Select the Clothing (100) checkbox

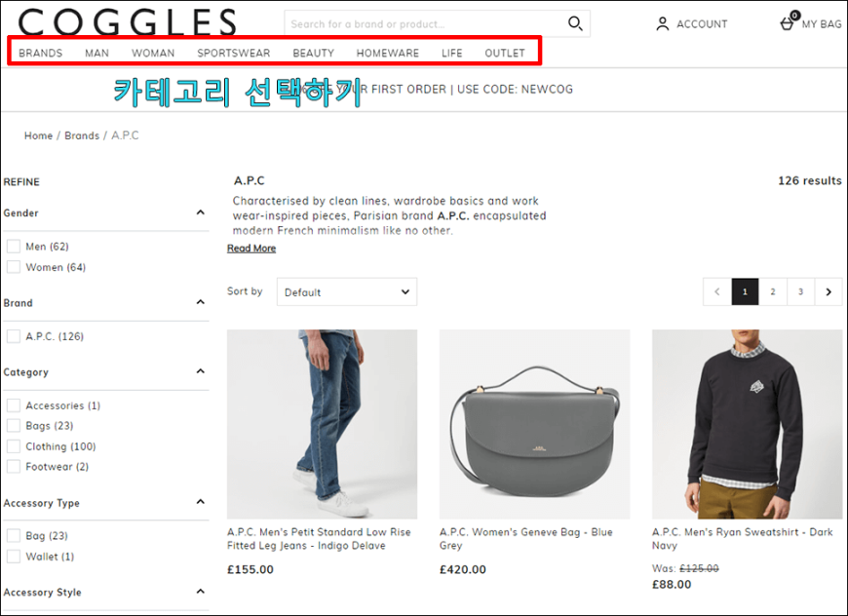(14, 446)
